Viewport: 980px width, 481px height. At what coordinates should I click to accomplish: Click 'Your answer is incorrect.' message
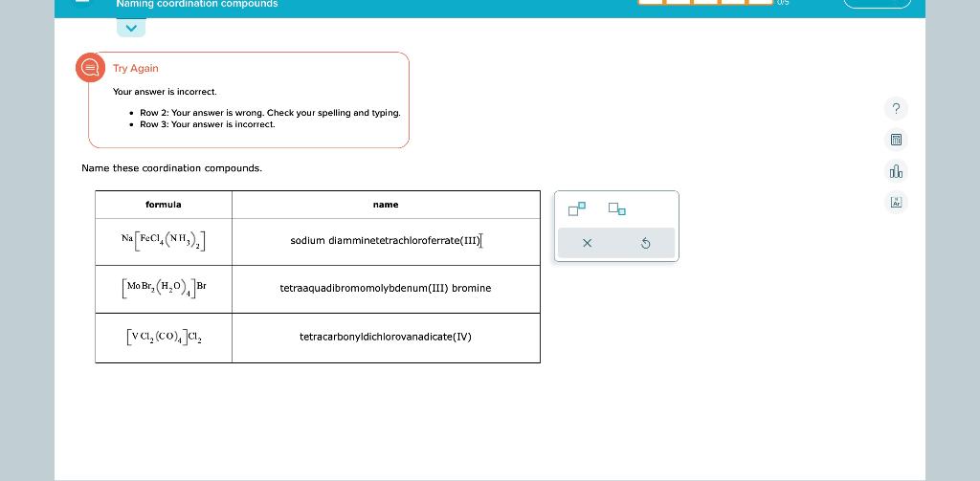click(x=165, y=92)
